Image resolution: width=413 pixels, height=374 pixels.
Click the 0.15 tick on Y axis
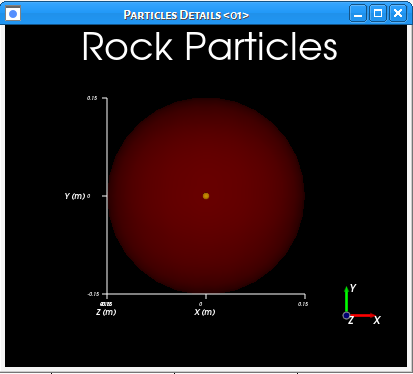[x=92, y=98]
